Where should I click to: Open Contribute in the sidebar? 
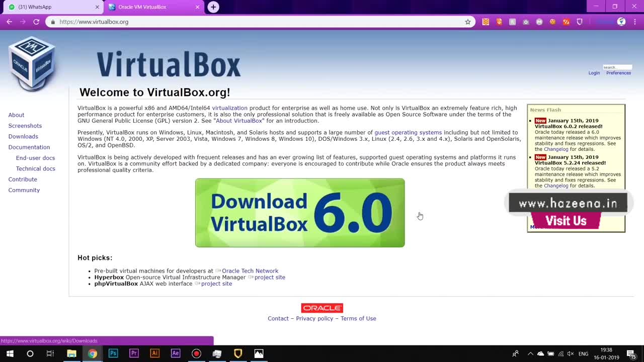tap(23, 179)
